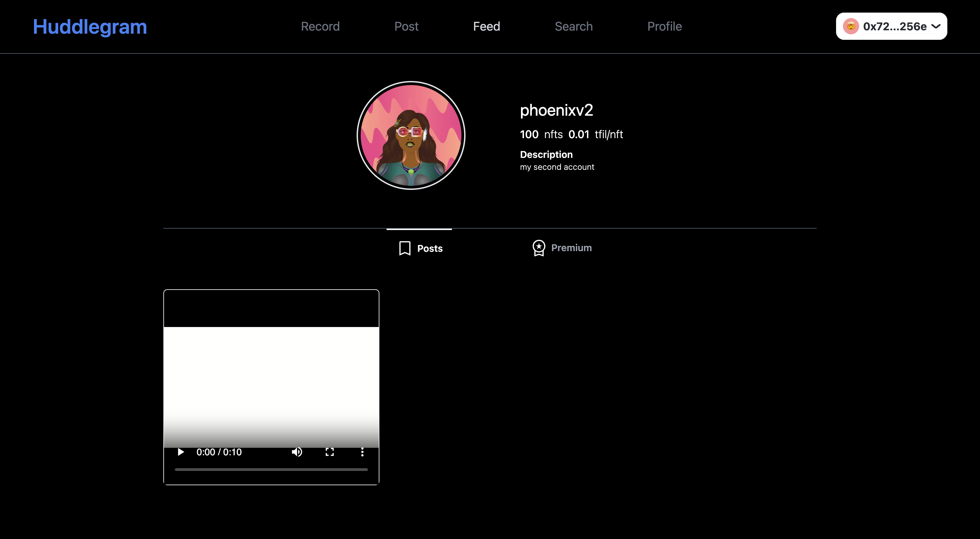Image resolution: width=980 pixels, height=539 pixels.
Task: Click the Premium badge star icon
Action: coord(539,248)
